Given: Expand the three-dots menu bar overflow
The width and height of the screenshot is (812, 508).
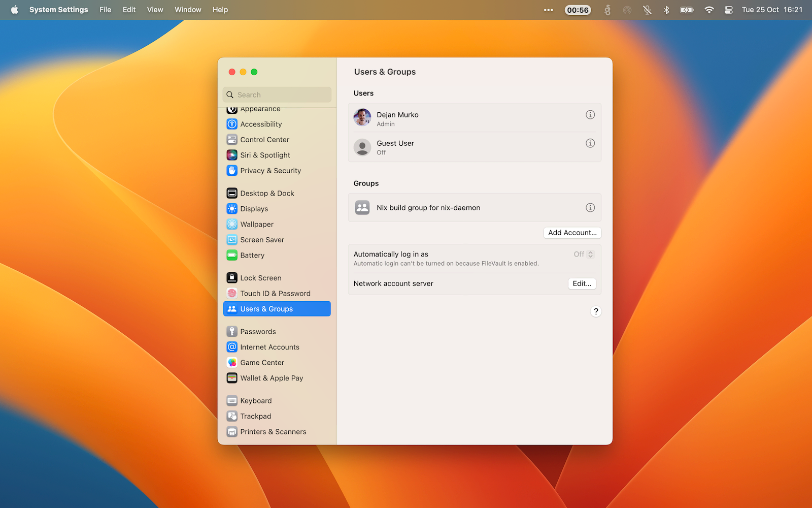Looking at the screenshot, I should click(548, 10).
